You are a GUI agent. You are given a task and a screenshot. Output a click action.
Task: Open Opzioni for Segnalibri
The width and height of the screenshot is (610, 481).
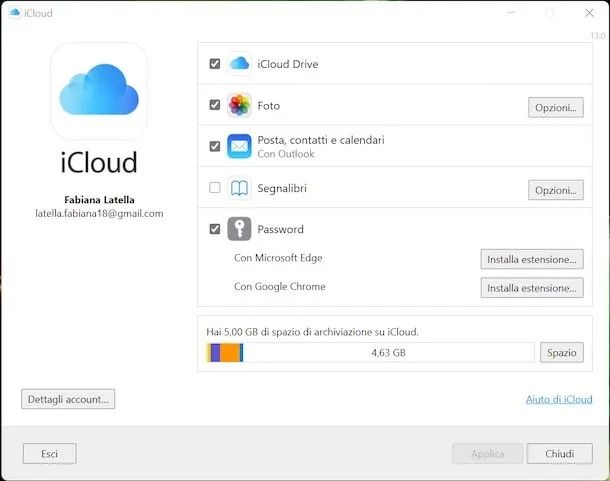[556, 190]
